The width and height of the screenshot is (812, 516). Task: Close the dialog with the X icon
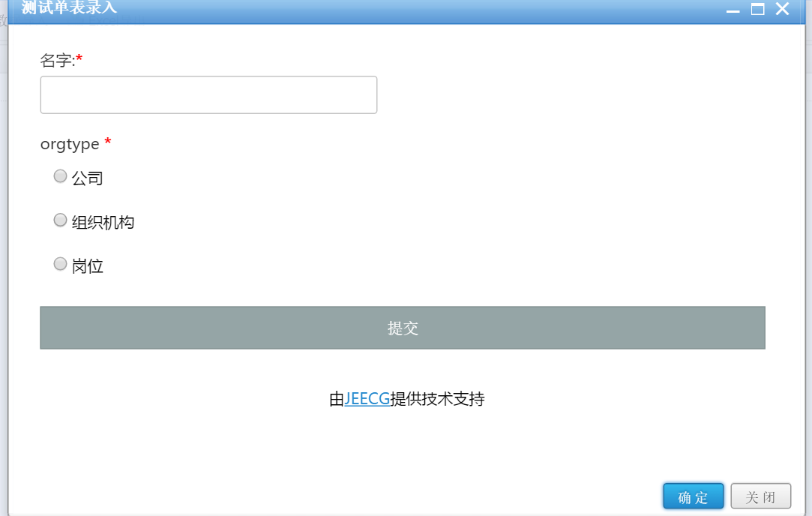[x=783, y=9]
